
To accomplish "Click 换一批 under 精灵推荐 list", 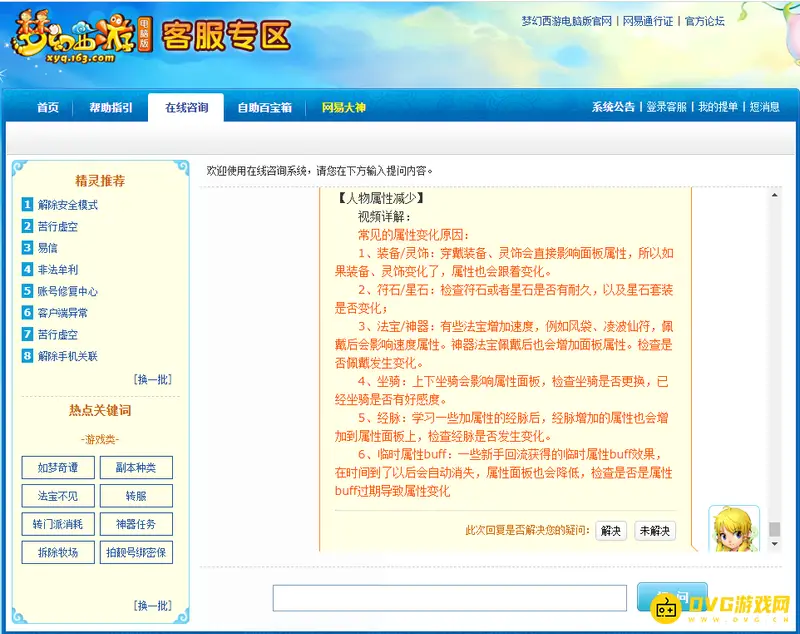I will [153, 379].
